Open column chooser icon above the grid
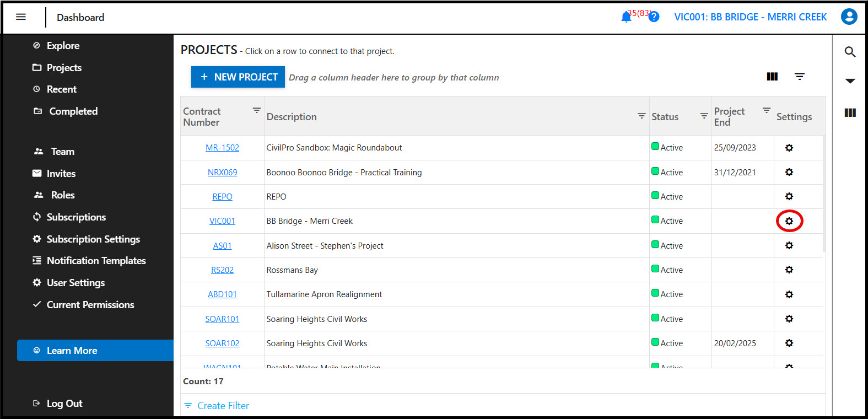868x419 pixels. (x=772, y=77)
